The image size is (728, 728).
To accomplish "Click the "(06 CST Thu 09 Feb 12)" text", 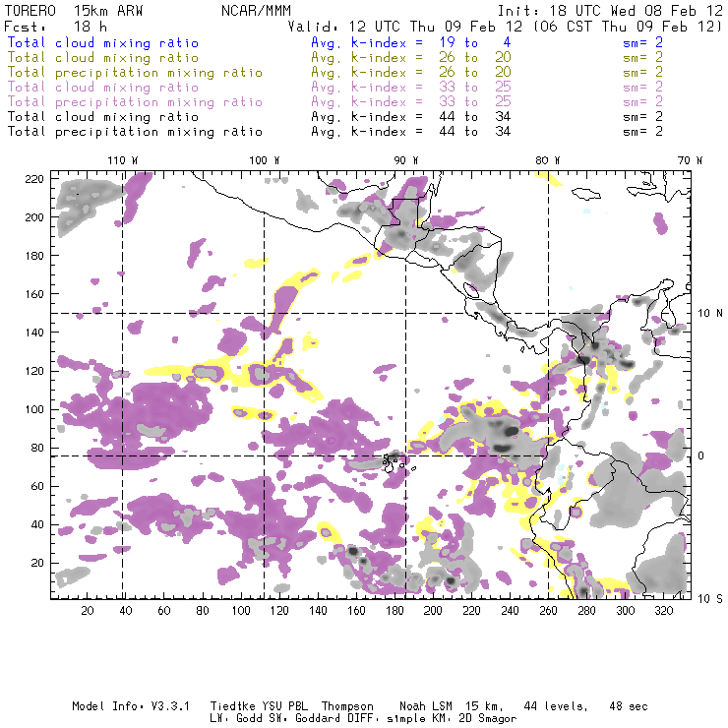I will (627, 27).
